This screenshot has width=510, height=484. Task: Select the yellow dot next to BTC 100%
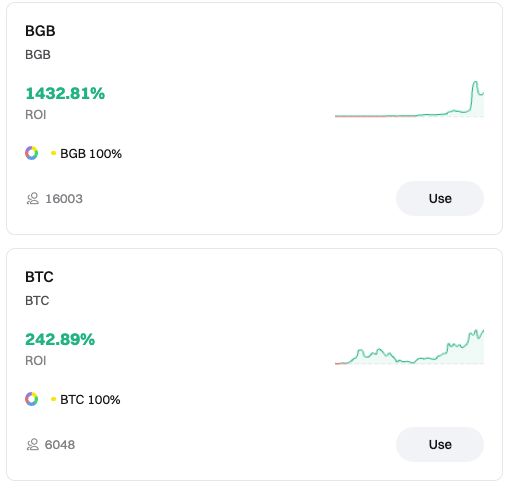53,399
